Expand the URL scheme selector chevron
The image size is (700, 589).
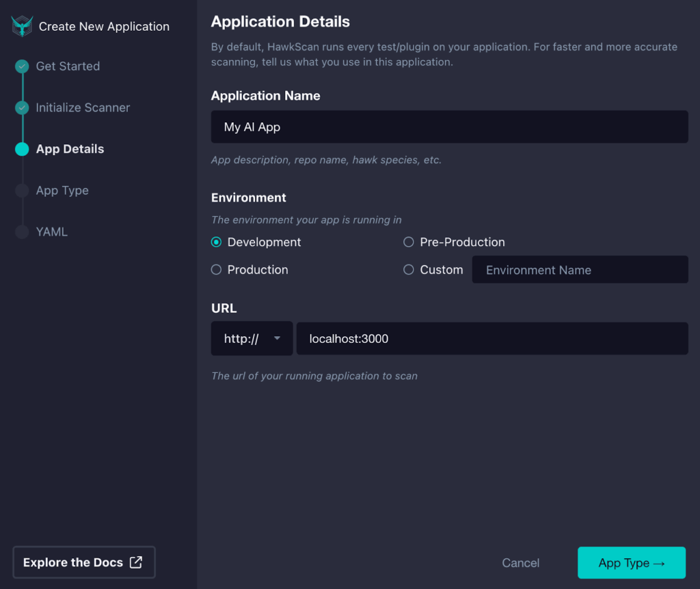(278, 338)
